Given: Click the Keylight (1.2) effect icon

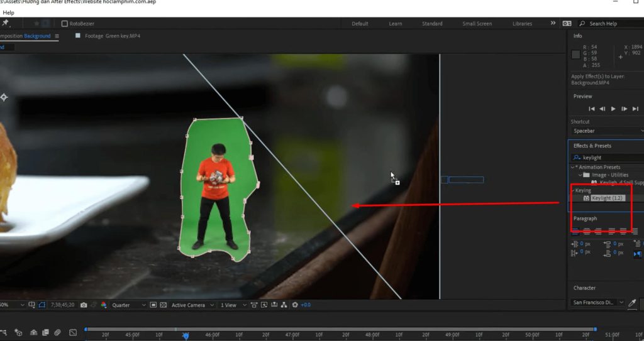Looking at the screenshot, I should (587, 198).
